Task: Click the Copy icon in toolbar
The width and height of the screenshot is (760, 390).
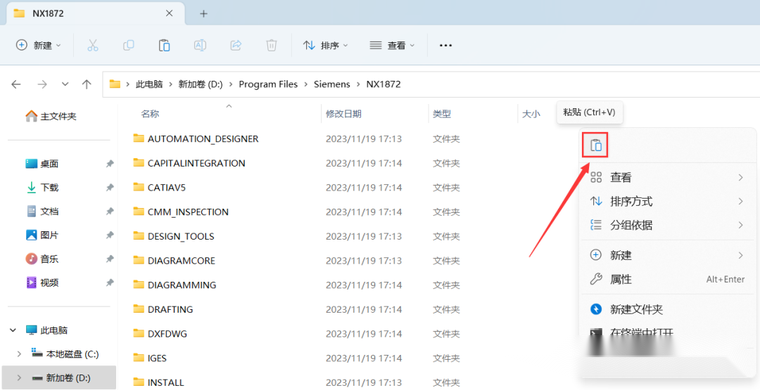Action: point(128,45)
